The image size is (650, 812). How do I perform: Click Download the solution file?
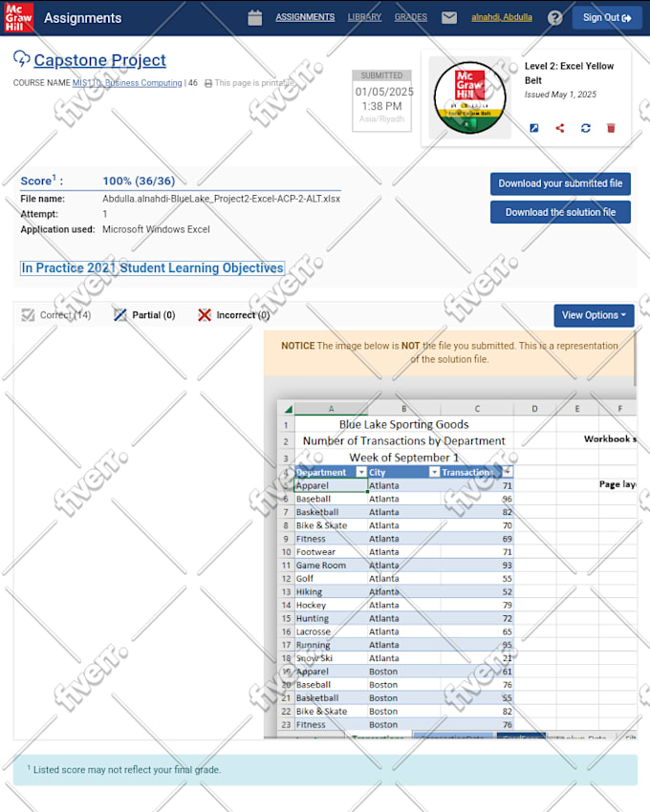[x=560, y=212]
